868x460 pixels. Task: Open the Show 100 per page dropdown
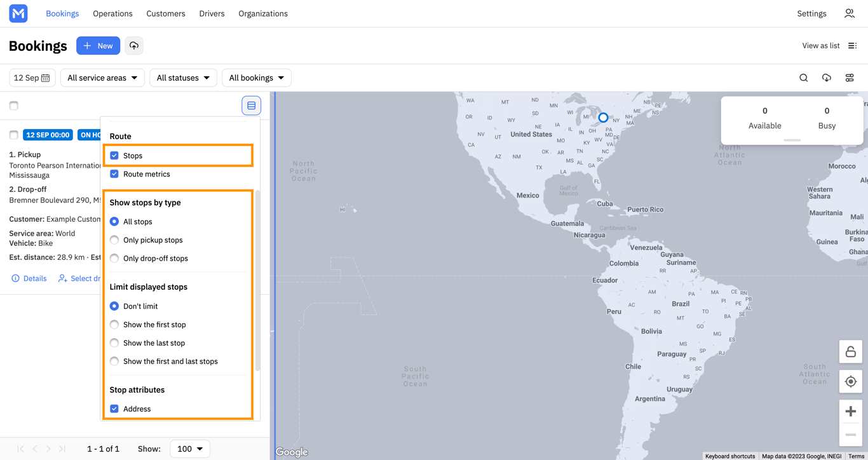pyautogui.click(x=190, y=449)
